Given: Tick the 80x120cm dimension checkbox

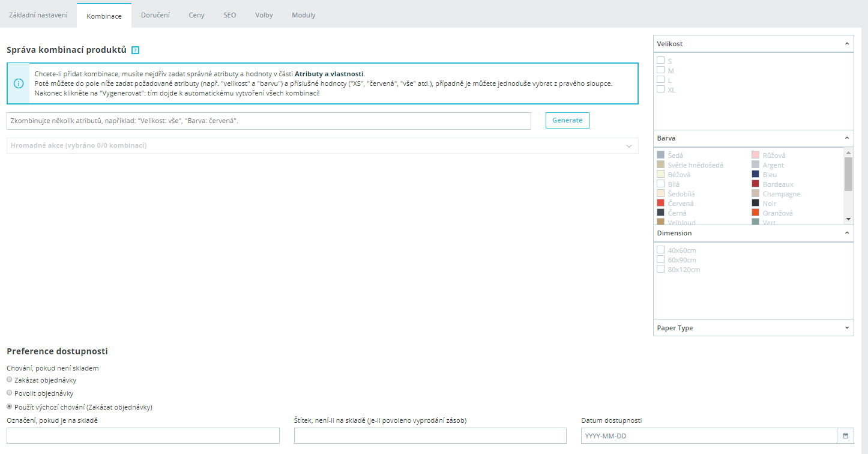Looking at the screenshot, I should click(x=660, y=269).
